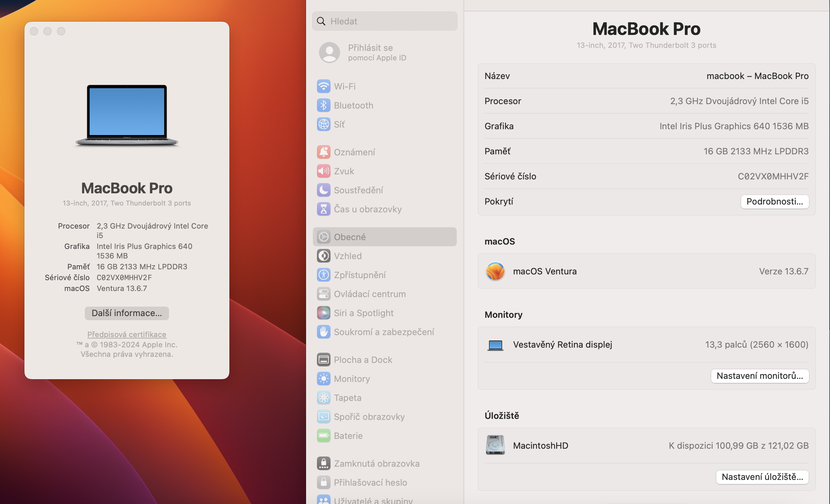Click the MacintoshHD drive icon
This screenshot has width=830, height=504.
click(495, 445)
